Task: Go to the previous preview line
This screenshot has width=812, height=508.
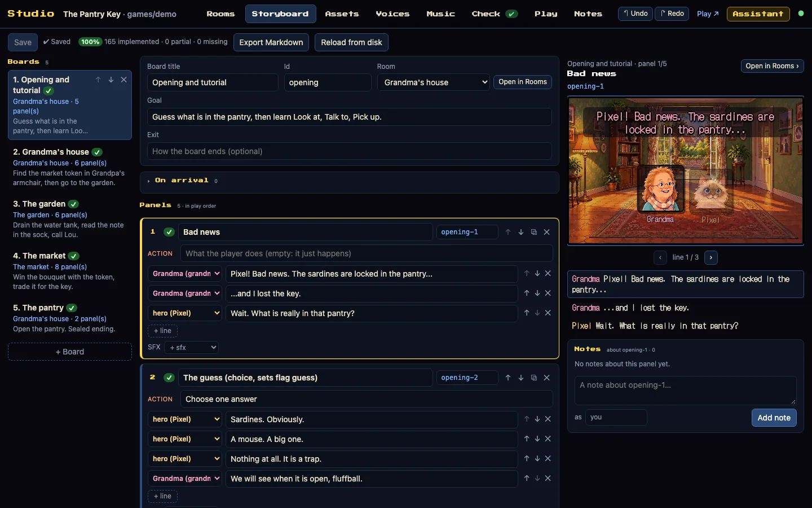Action: [660, 257]
